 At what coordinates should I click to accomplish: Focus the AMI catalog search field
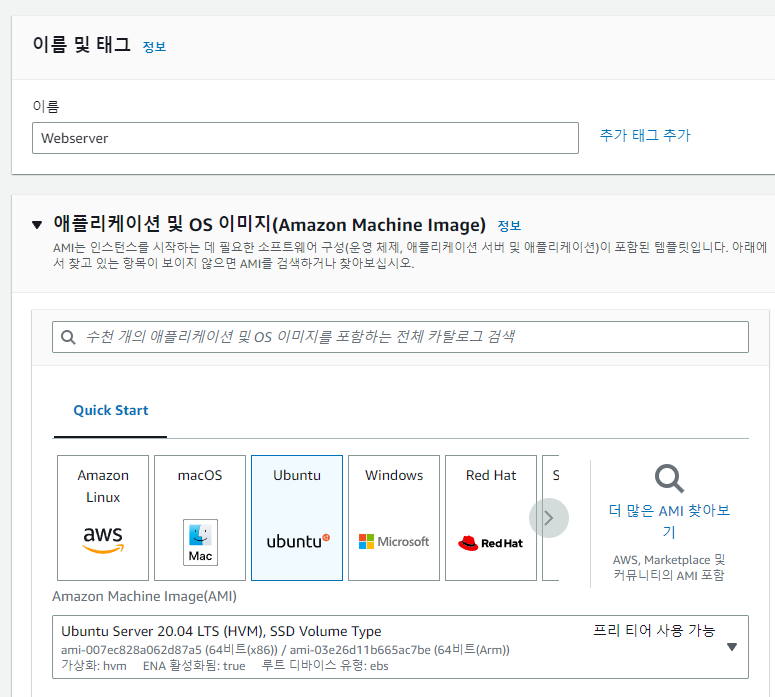pyautogui.click(x=400, y=337)
